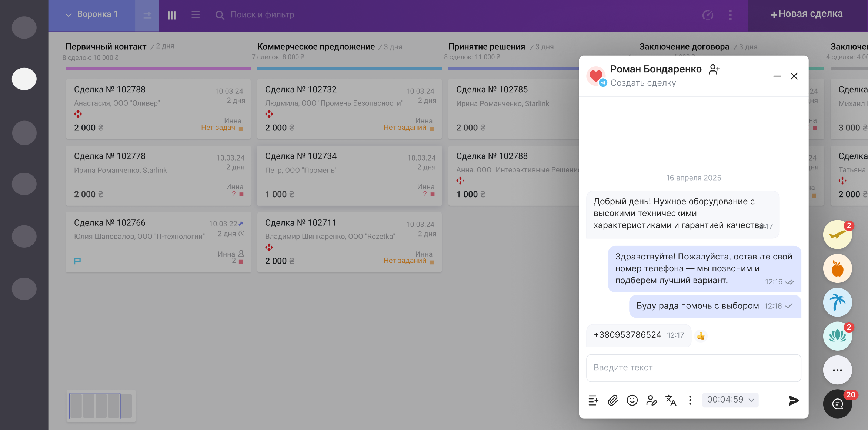
Task: Send message with the arrow icon
Action: coord(794,400)
